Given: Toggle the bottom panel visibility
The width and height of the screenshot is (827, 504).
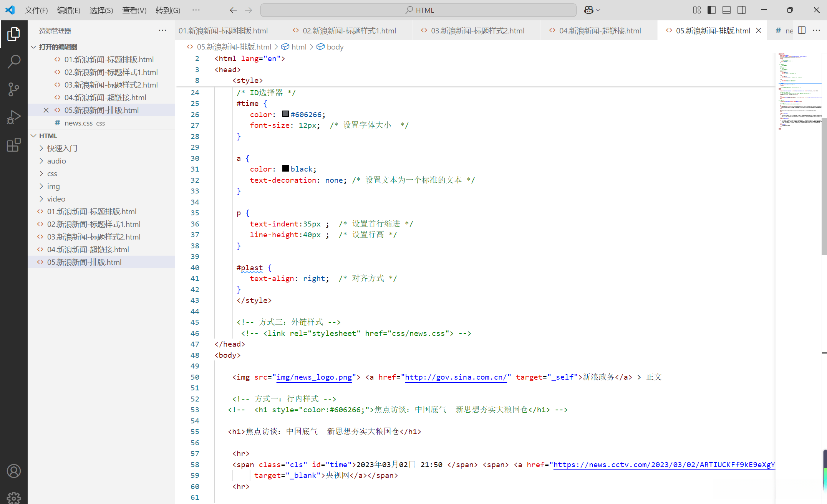Looking at the screenshot, I should click(x=726, y=10).
